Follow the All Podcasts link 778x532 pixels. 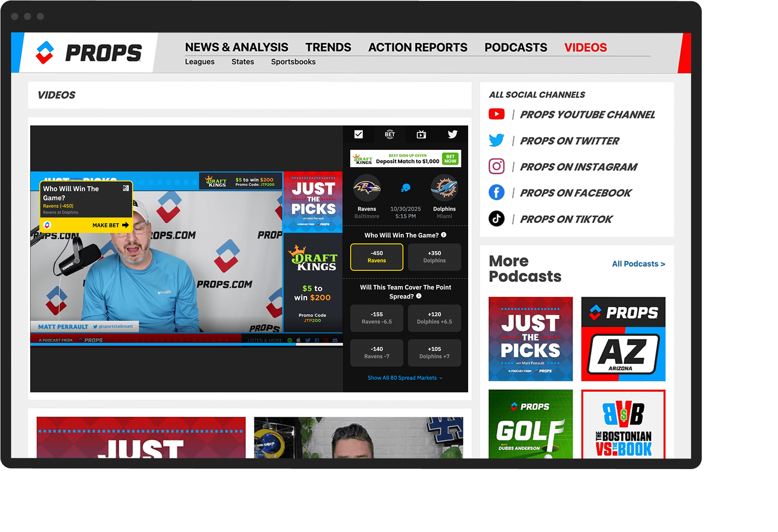click(638, 264)
